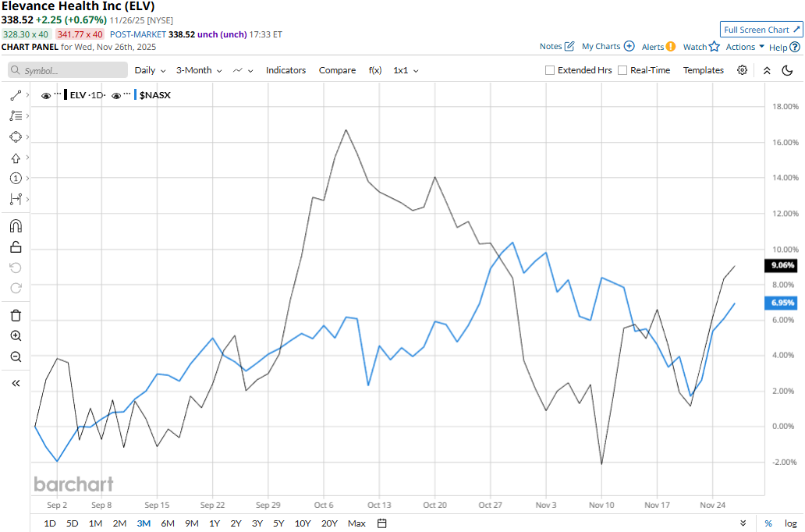Add to My Charts plus icon
805x532 pixels.
(629, 46)
